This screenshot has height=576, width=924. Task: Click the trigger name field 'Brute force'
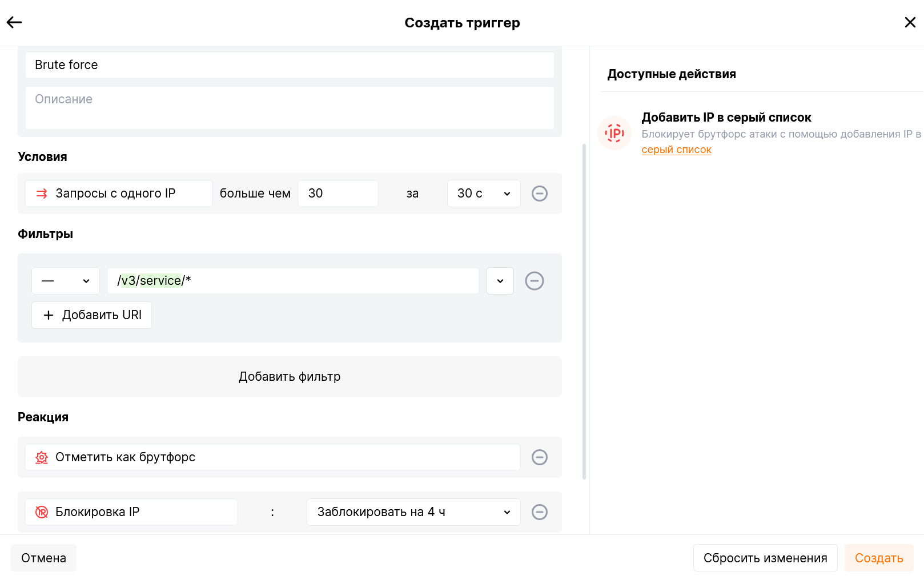tap(290, 65)
